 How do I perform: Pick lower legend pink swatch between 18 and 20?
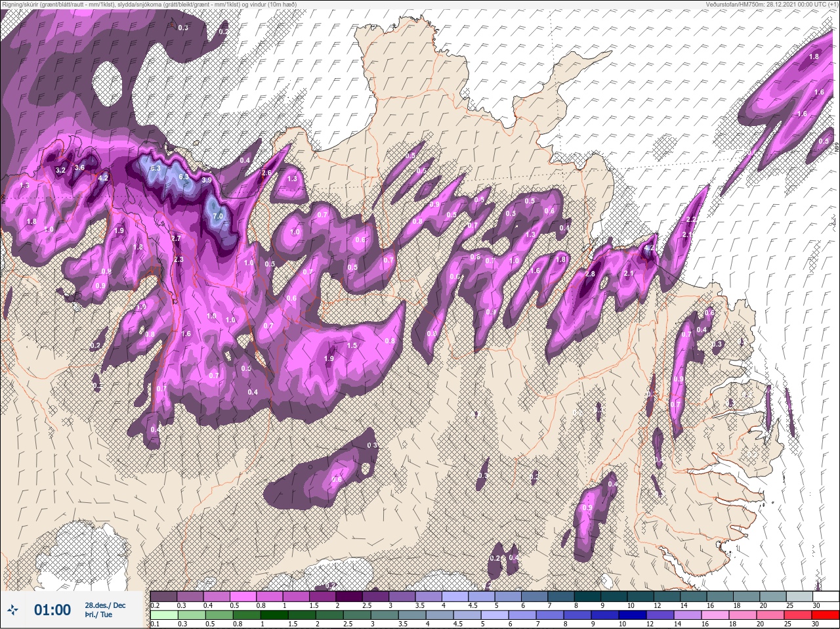click(x=743, y=615)
